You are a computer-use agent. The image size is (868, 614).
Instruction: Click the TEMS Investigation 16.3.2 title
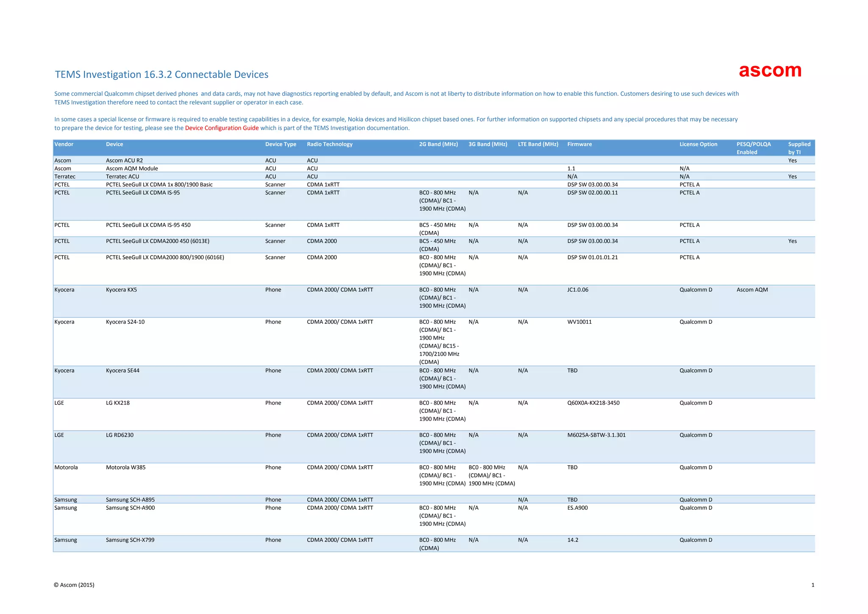point(161,75)
